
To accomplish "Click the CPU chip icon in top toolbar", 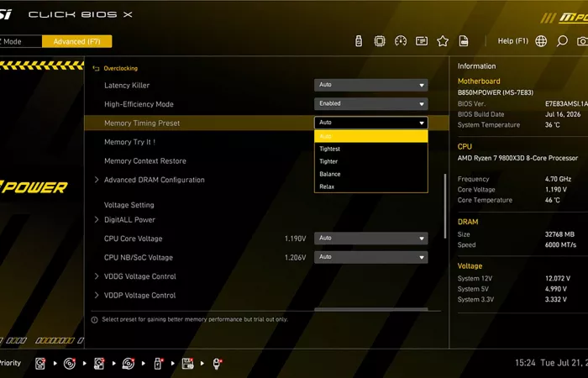I will coord(380,41).
